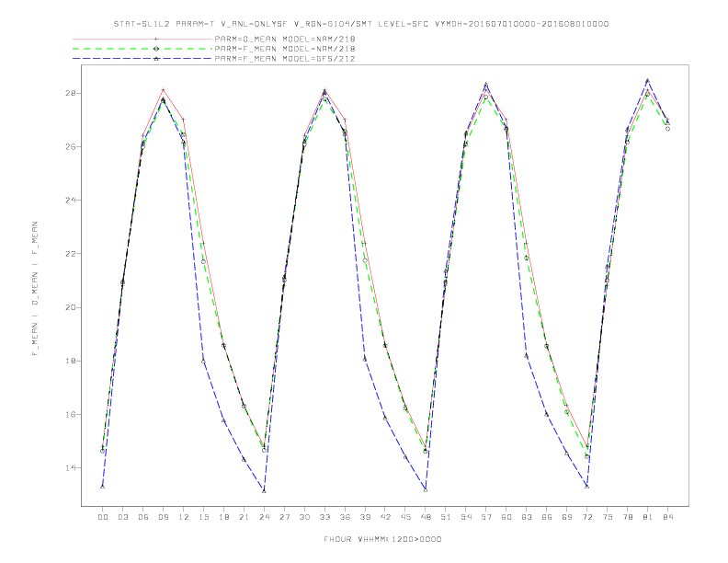The width and height of the screenshot is (728, 563).
Task: Click x-axis forecast hour label 21
Action: click(x=244, y=517)
